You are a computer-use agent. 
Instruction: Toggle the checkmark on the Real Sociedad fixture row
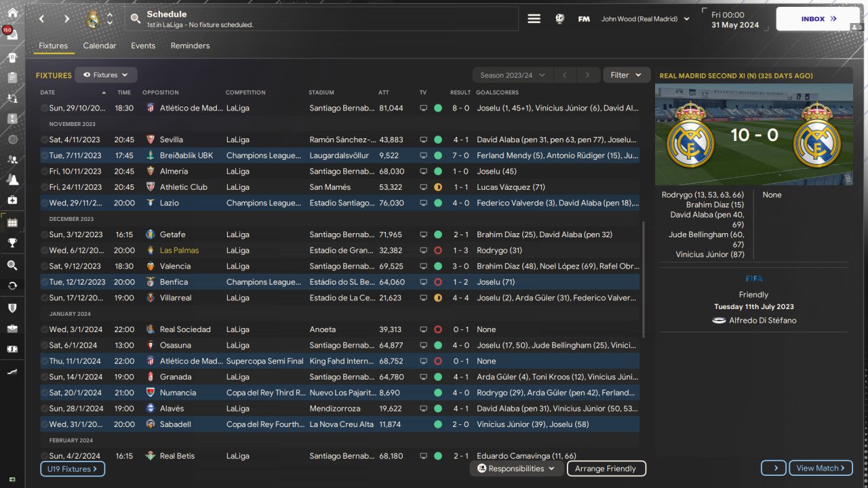click(x=44, y=329)
